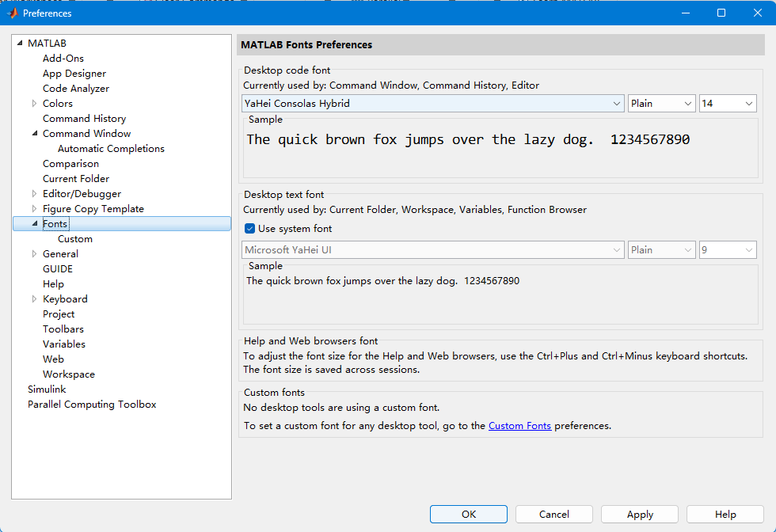Open the text font size 9 dropdown
The height and width of the screenshot is (532, 776).
click(x=728, y=250)
